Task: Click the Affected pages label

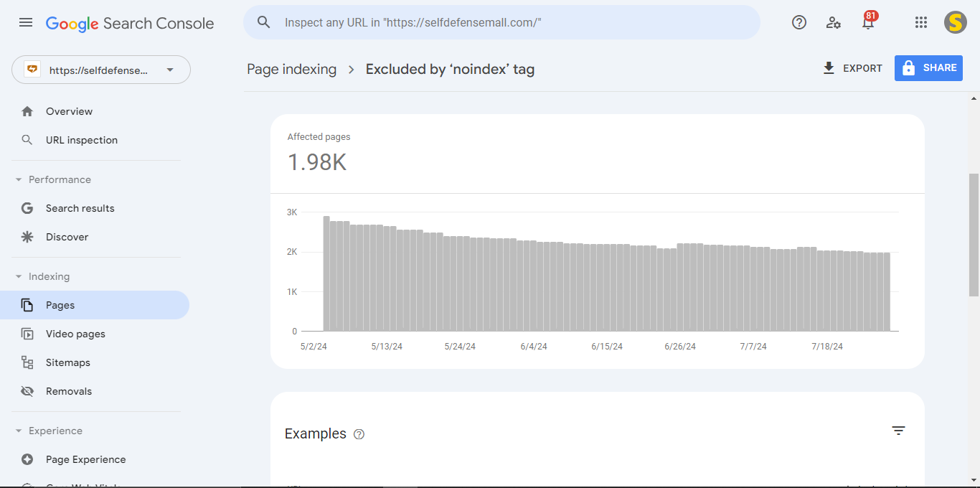Action: point(319,136)
